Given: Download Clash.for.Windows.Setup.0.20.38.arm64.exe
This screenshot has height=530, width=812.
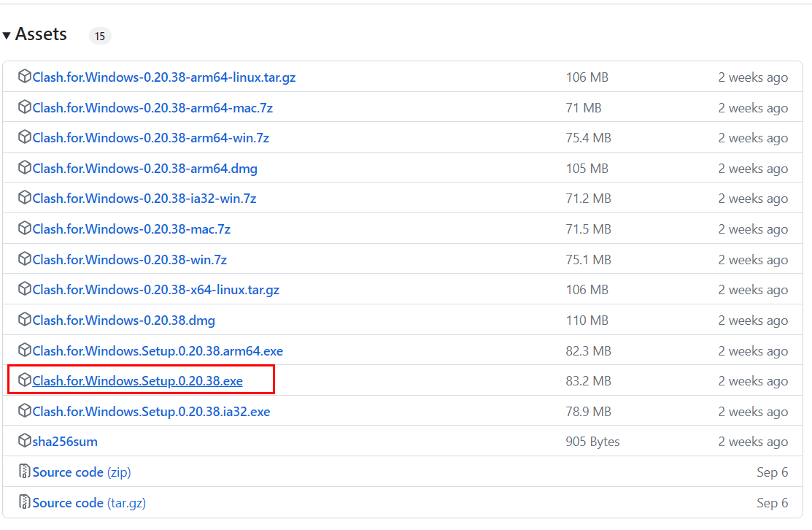Looking at the screenshot, I should [158, 350].
